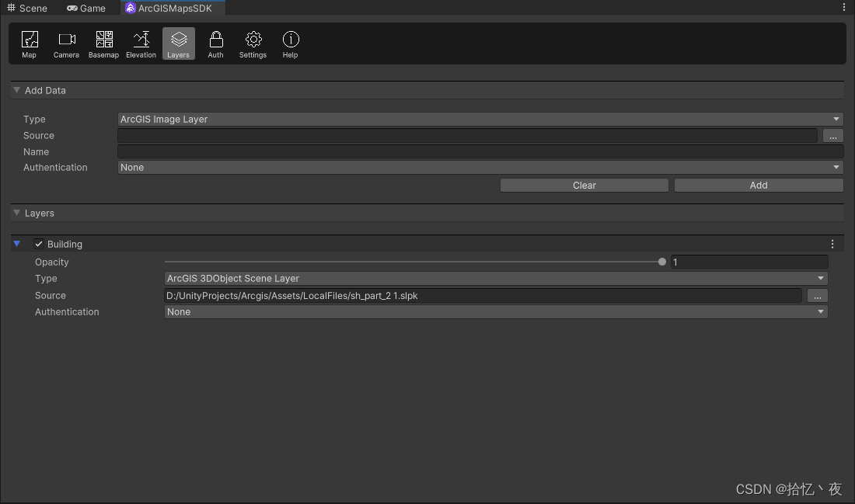This screenshot has width=855, height=504.
Task: Open the ArcGIS Settings panel
Action: click(x=253, y=43)
